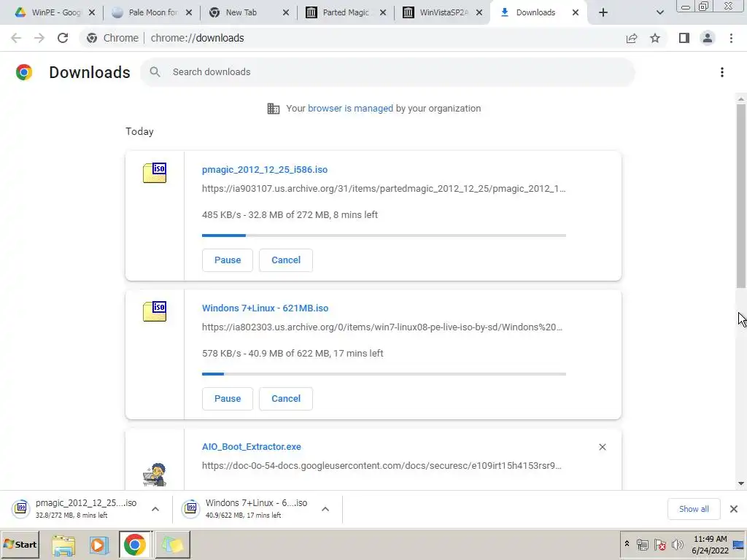Viewport: 747px width, 560px height.
Task: Share this page icon in address bar
Action: 632,38
